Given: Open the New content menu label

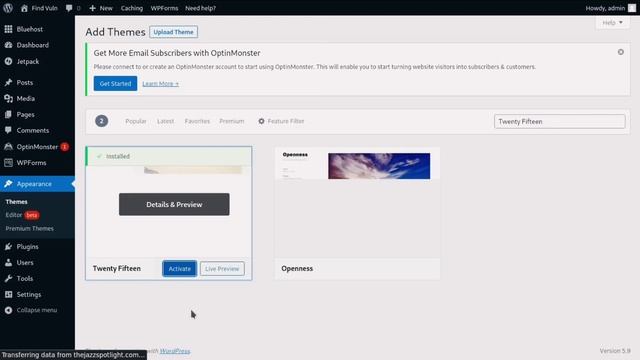Looking at the screenshot, I should (106, 8).
